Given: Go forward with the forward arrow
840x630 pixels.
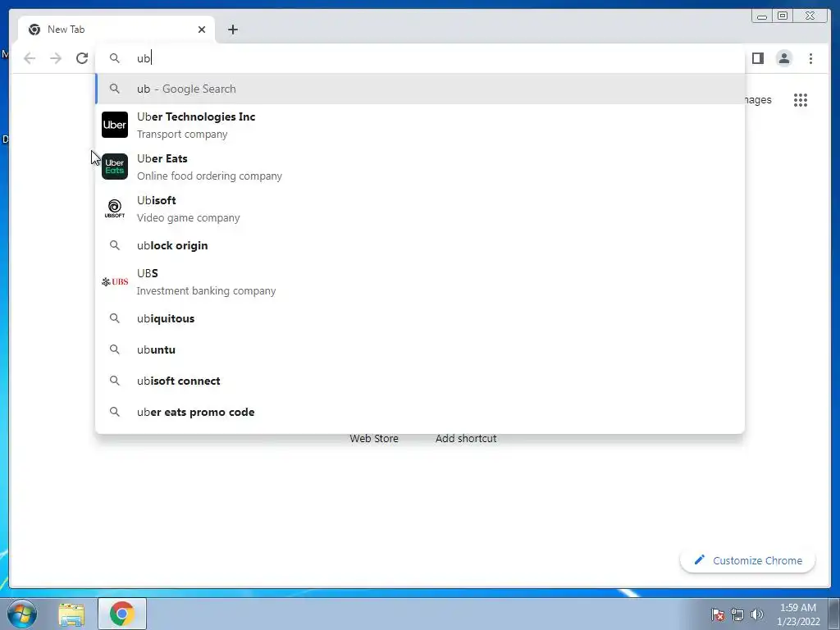Looking at the screenshot, I should (x=56, y=58).
